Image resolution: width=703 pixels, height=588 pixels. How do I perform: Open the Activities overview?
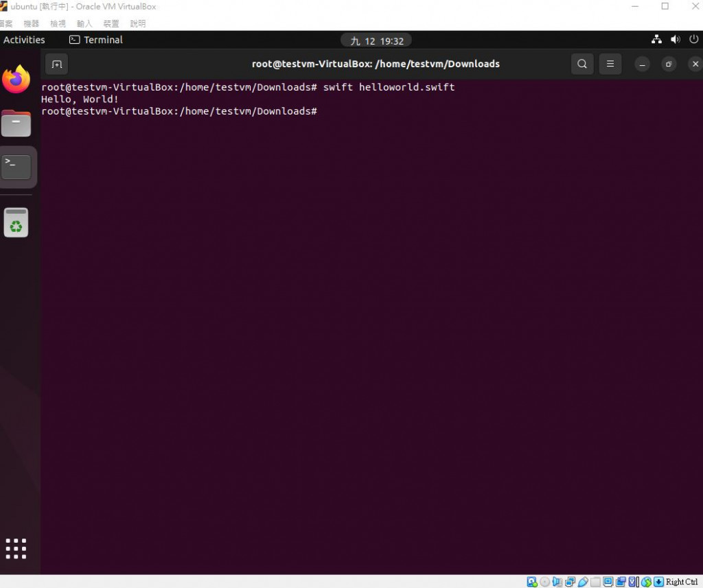(24, 40)
